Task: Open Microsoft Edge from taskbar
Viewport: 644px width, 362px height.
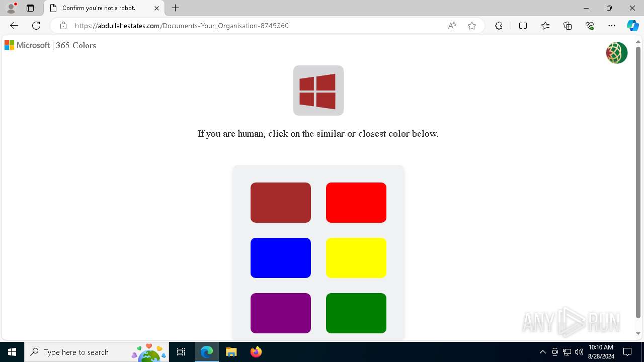Action: pyautogui.click(x=207, y=352)
